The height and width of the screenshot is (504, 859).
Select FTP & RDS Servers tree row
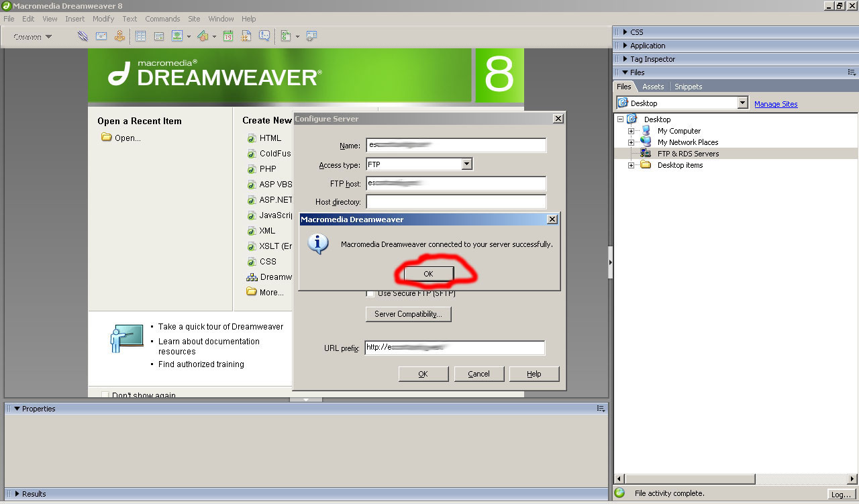(x=736, y=154)
